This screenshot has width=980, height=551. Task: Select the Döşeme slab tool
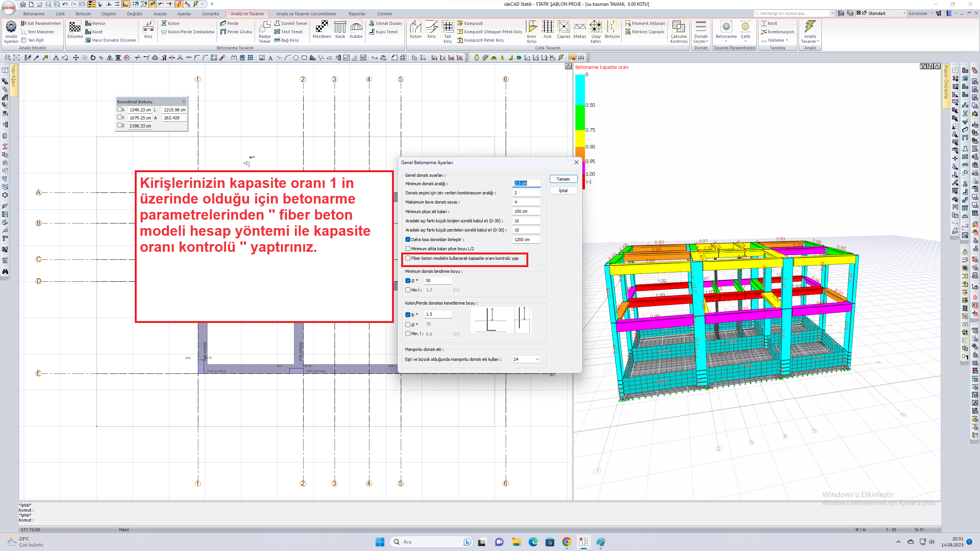pos(75,30)
